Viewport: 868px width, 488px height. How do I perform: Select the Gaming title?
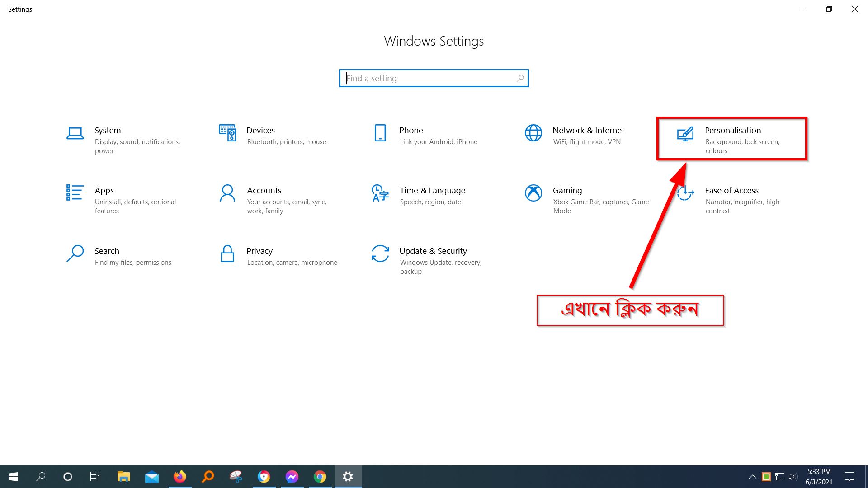click(x=567, y=191)
